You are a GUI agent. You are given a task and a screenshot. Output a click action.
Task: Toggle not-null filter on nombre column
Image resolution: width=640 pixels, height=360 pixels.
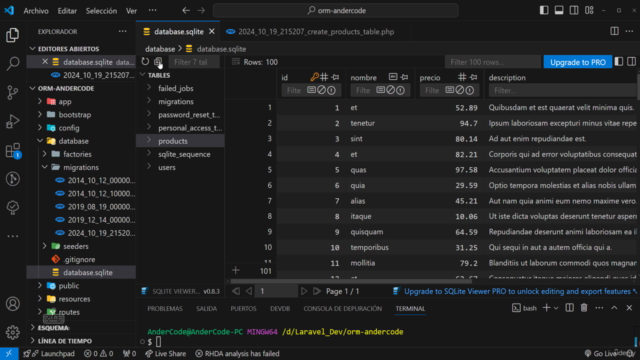click(400, 90)
